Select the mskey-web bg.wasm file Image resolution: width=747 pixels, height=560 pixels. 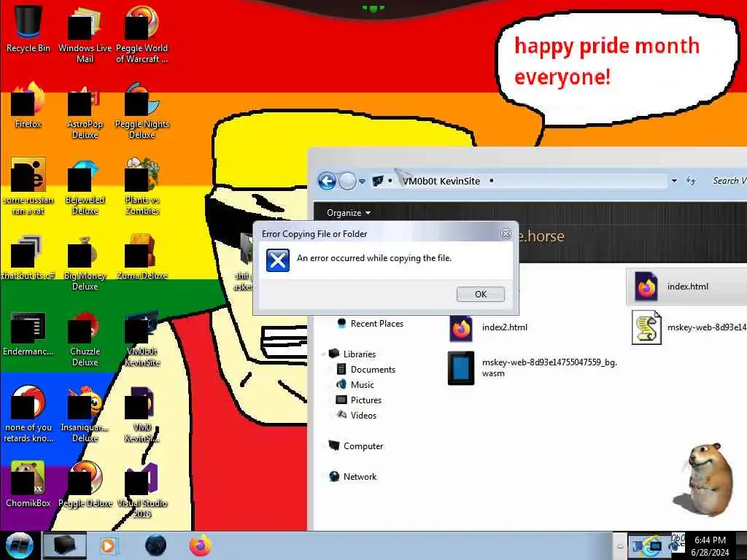coord(532,367)
